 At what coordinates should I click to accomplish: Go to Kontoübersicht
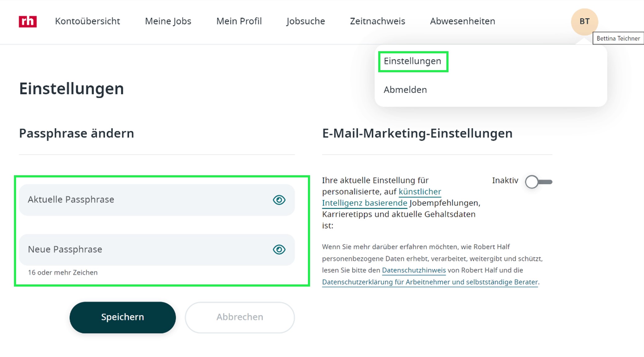[x=87, y=21]
